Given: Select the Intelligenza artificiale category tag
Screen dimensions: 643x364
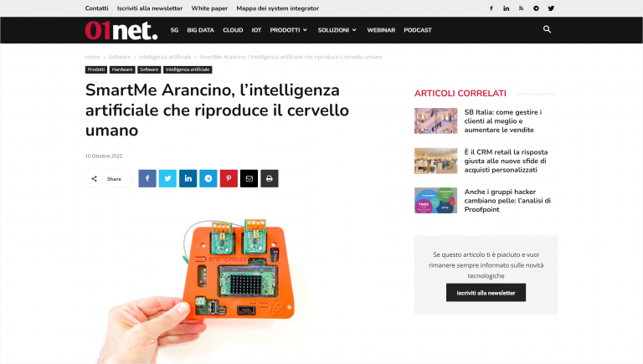Looking at the screenshot, I should pyautogui.click(x=188, y=69).
